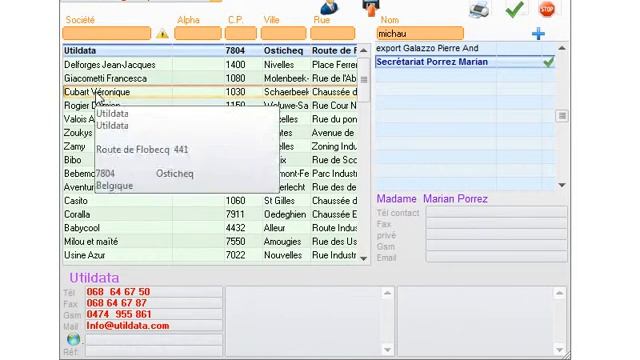
Task: Select the Casito row
Action: tap(210, 201)
